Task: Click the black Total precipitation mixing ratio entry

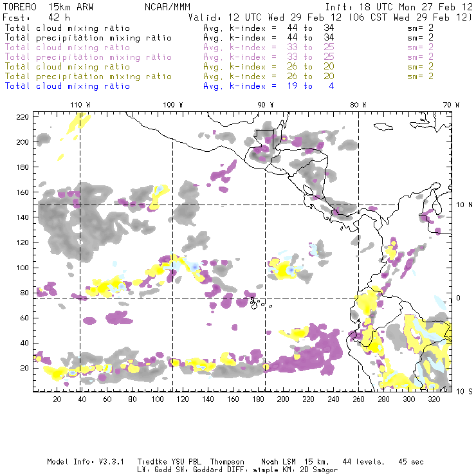Action: [x=87, y=38]
